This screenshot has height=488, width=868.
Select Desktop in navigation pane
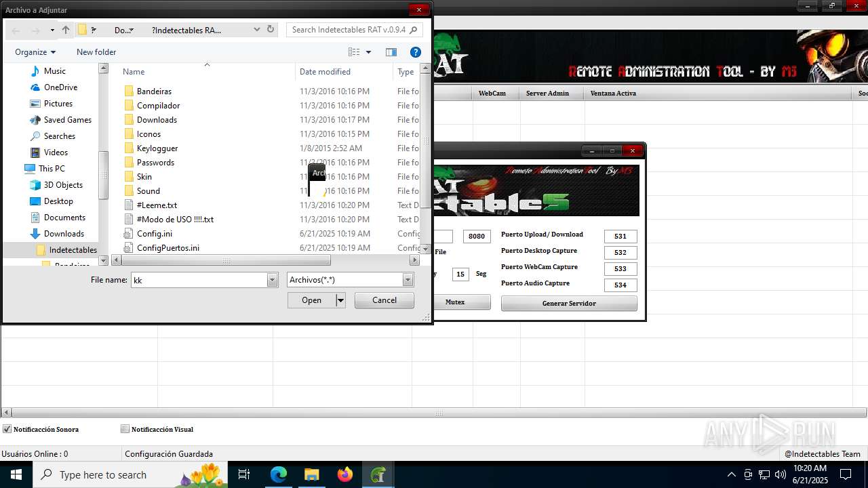58,201
